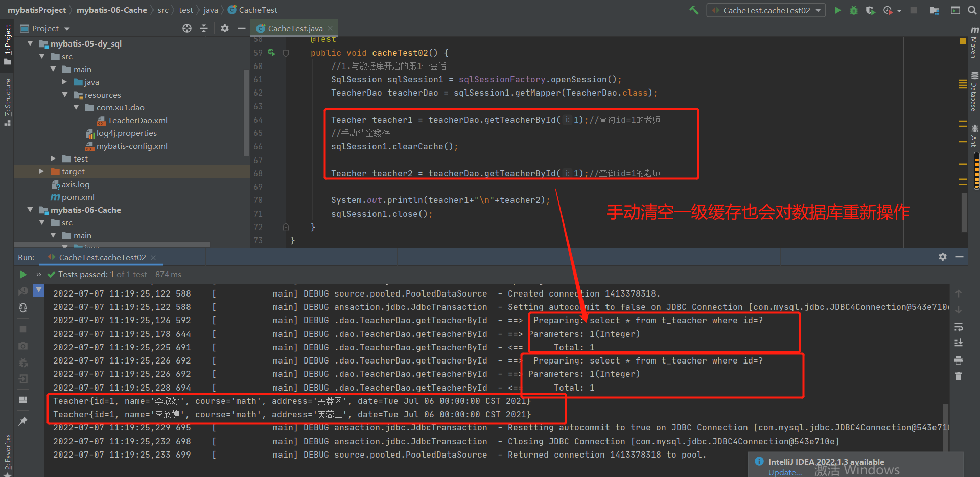Hide the Project tool window with minus
Viewport: 980px width, 477px height.
(242, 28)
